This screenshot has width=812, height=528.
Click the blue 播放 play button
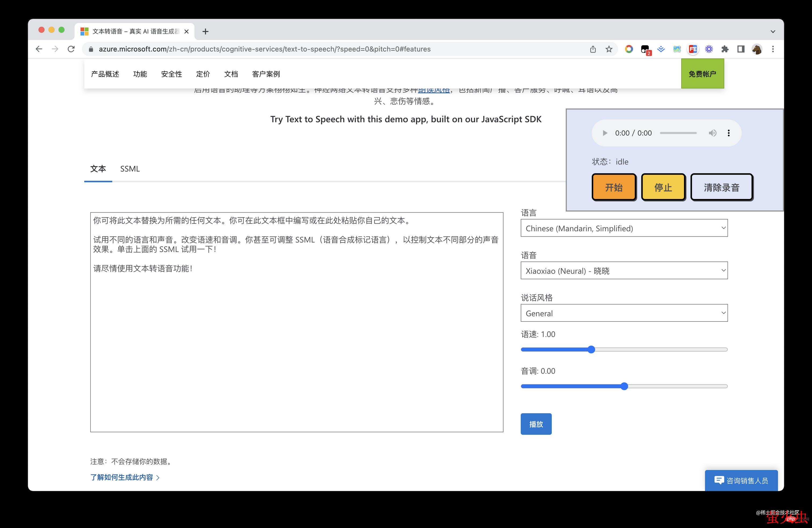coord(536,424)
